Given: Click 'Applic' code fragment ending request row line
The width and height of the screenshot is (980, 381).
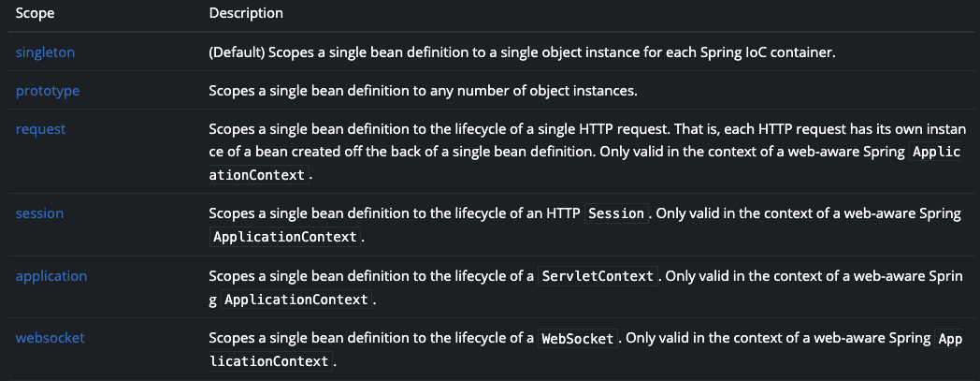Looking at the screenshot, I should tap(936, 153).
